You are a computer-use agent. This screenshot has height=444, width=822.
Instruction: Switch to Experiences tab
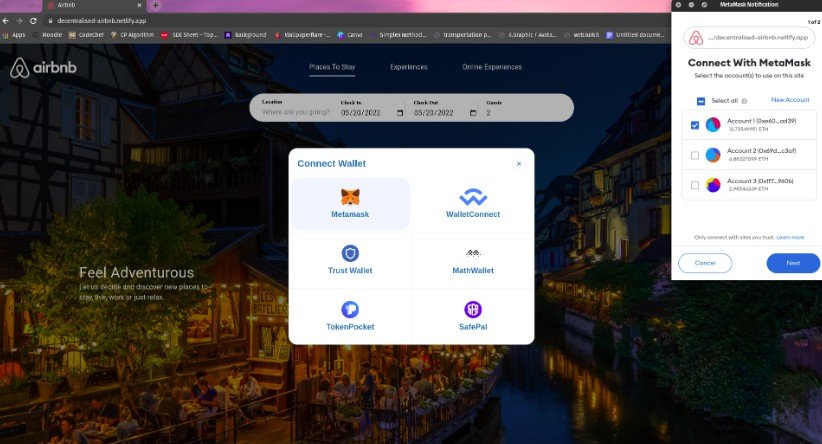[408, 67]
